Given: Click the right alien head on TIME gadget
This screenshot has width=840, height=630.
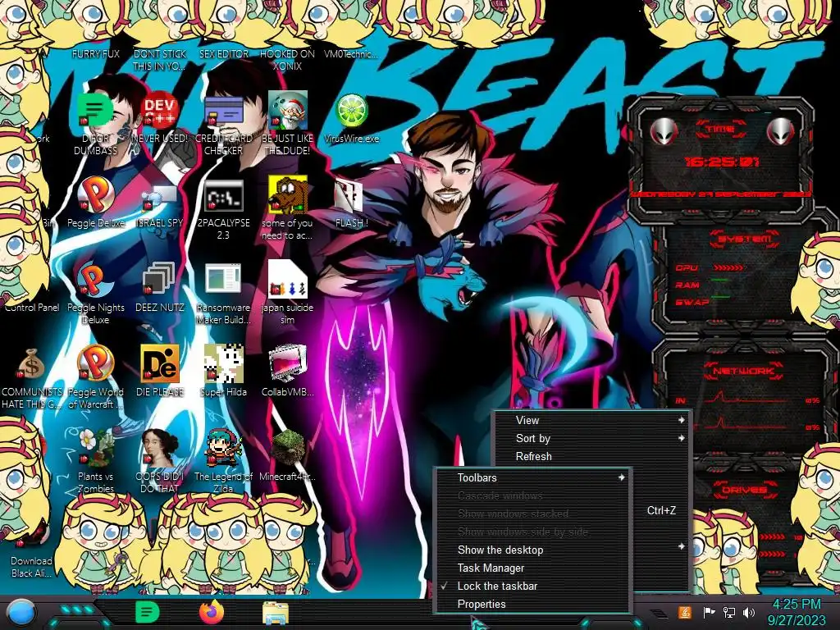Looking at the screenshot, I should (x=780, y=131).
